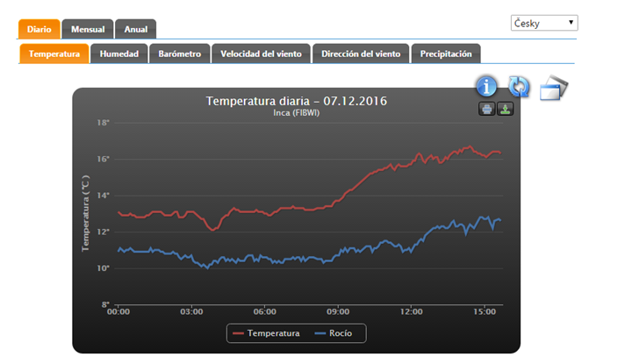This screenshot has width=632, height=364.
Task: Toggle the Rocío series in the legend
Action: click(x=337, y=333)
